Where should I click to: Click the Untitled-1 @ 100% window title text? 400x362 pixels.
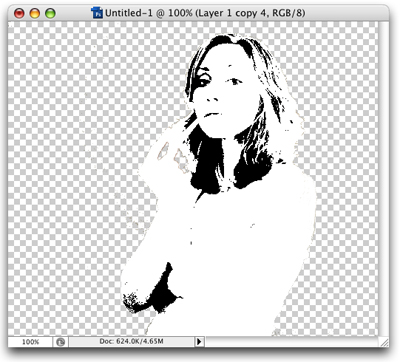205,13
